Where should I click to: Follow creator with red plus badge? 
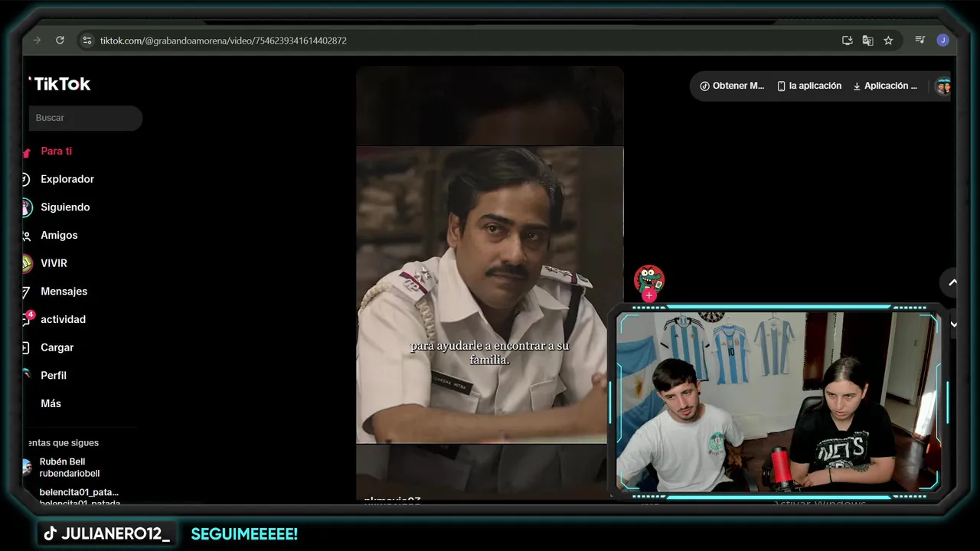(649, 295)
